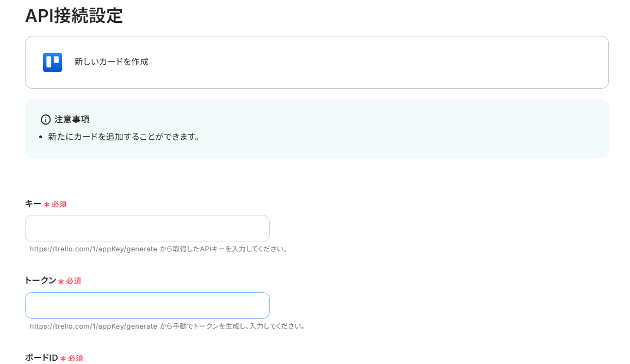
Task: Click the red 必須 mark beside ボードID
Action: coord(71,358)
